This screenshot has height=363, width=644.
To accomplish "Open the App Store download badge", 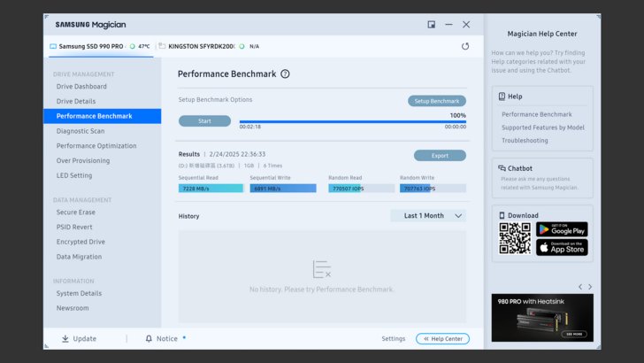I will (562, 248).
